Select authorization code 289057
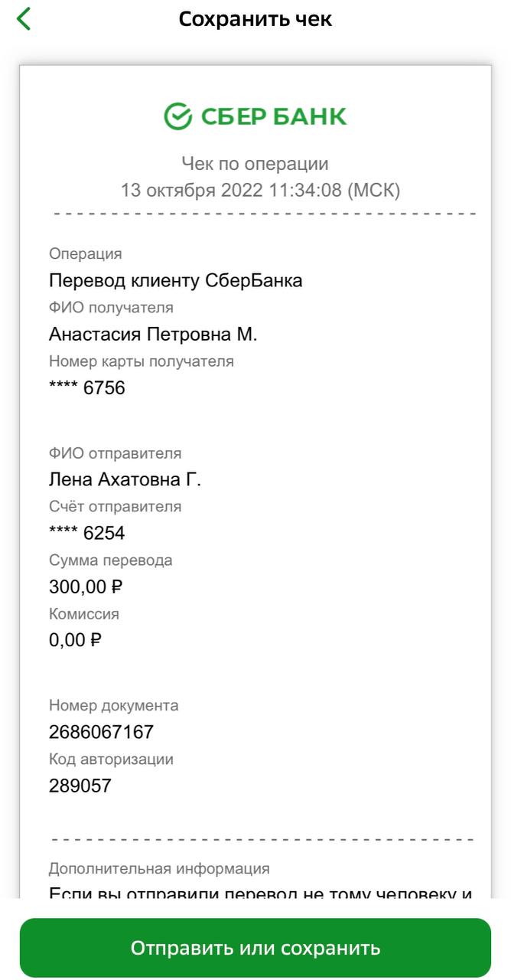Viewport: 511px width, 980px height. 80,786
